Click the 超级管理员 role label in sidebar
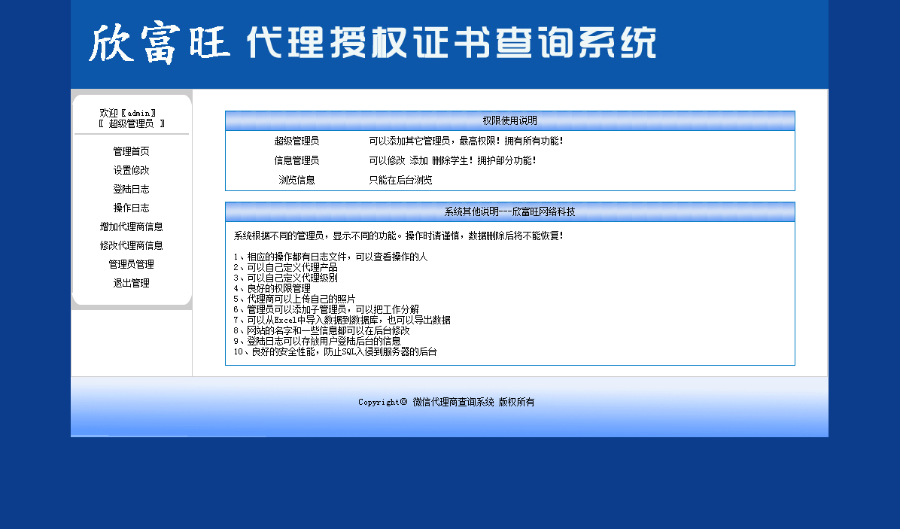This screenshot has height=529, width=900. pos(131,124)
